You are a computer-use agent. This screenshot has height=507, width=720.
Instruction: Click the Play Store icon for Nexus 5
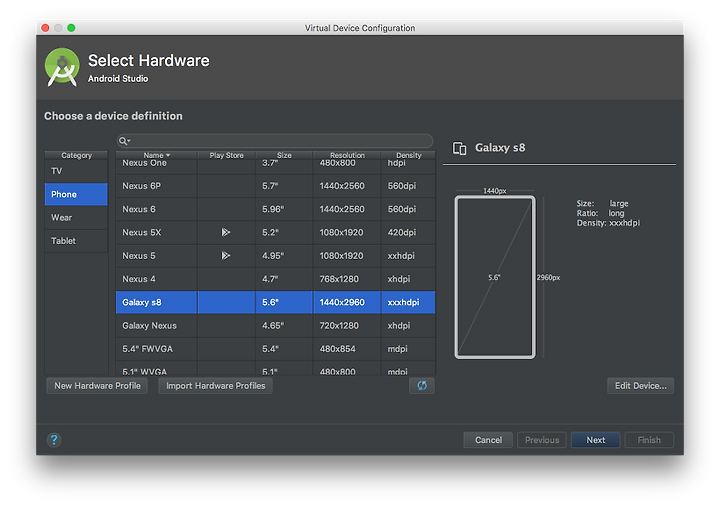225,255
